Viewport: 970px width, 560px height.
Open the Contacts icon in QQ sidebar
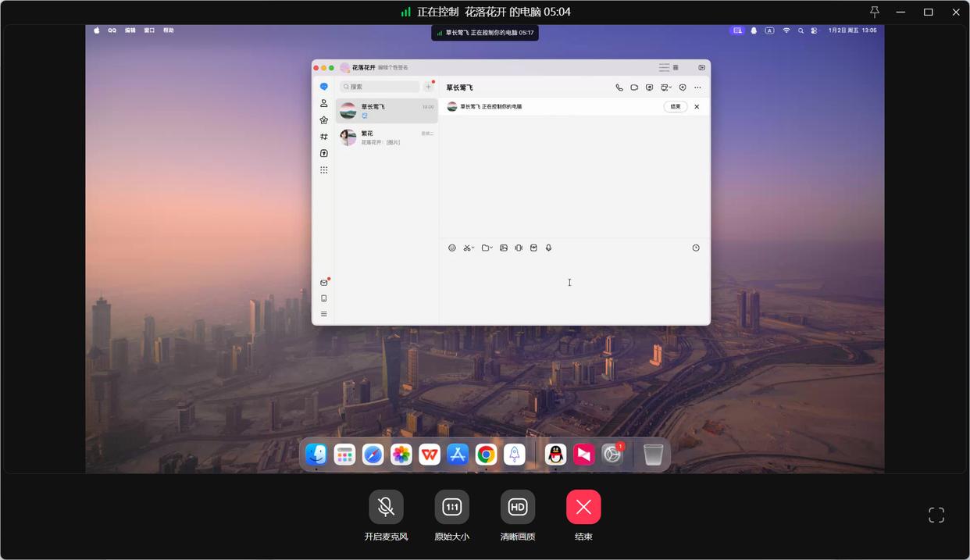[x=323, y=103]
